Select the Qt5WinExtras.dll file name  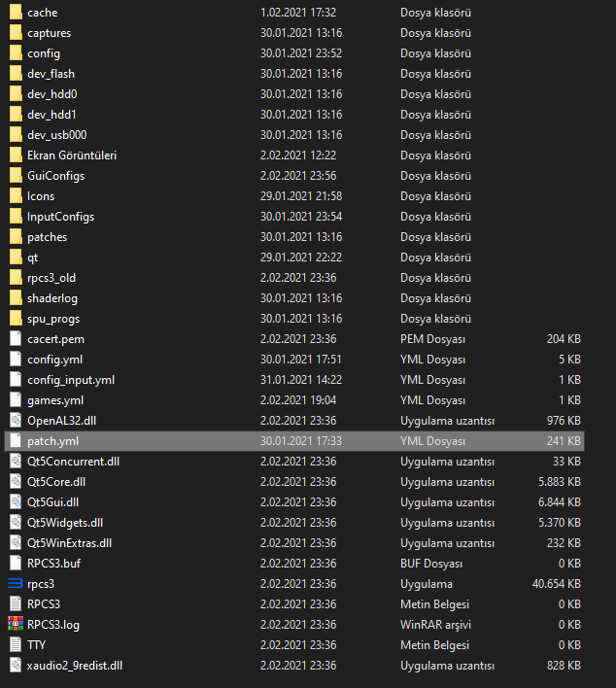point(69,543)
